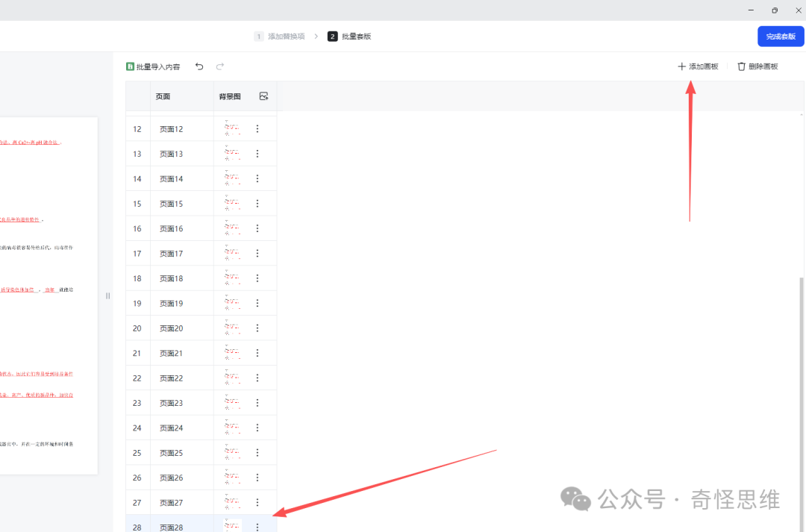
Task: Select the page name 页面21
Action: pyautogui.click(x=171, y=354)
